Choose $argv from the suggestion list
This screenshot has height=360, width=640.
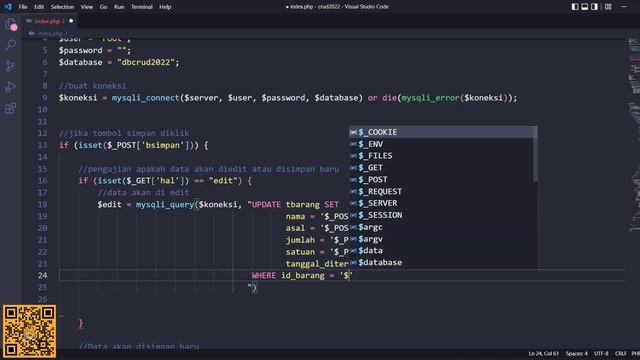tap(443, 239)
